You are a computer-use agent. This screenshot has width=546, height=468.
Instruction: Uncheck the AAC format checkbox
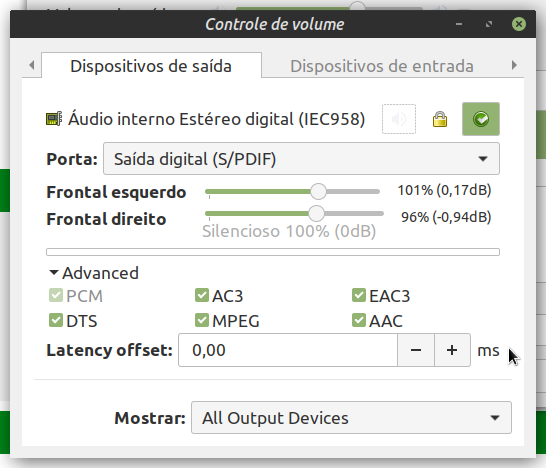(359, 320)
